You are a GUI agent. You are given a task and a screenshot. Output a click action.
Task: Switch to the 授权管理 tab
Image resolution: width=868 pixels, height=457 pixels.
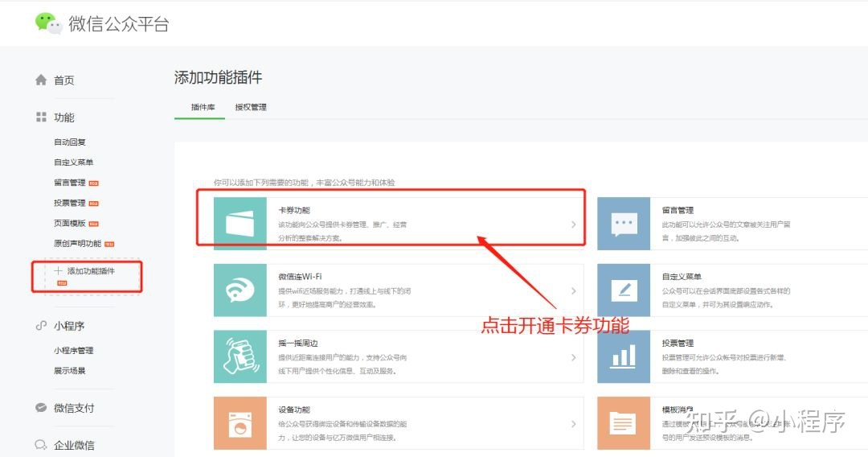pyautogui.click(x=250, y=107)
